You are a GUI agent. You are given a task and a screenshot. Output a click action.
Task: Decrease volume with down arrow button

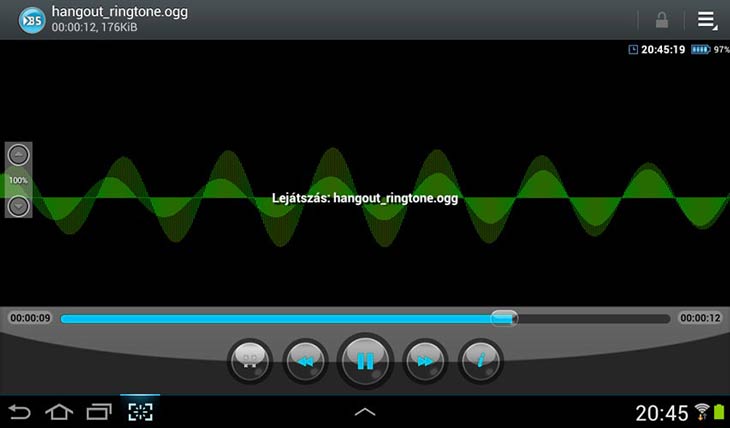click(19, 205)
